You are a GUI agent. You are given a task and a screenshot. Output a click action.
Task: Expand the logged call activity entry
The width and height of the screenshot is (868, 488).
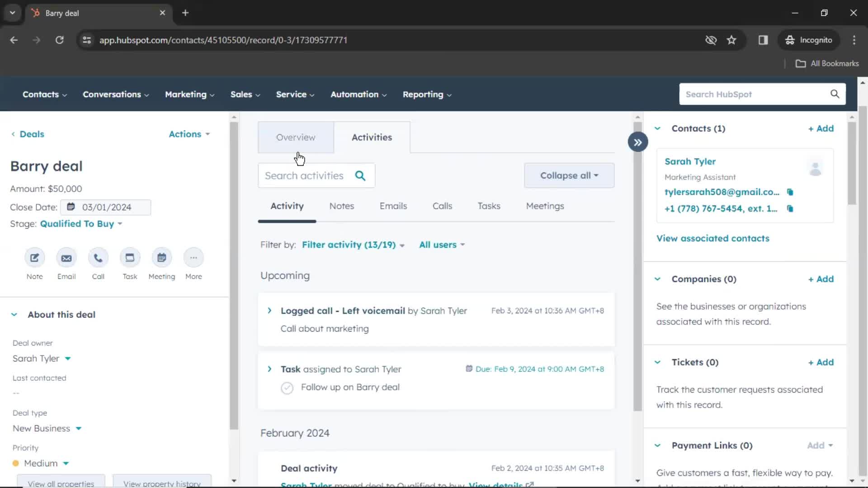click(269, 310)
